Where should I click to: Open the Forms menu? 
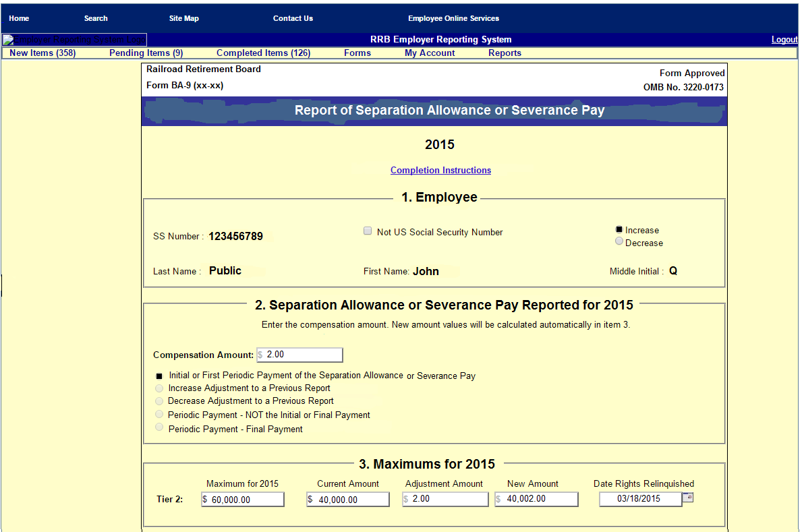(x=357, y=53)
